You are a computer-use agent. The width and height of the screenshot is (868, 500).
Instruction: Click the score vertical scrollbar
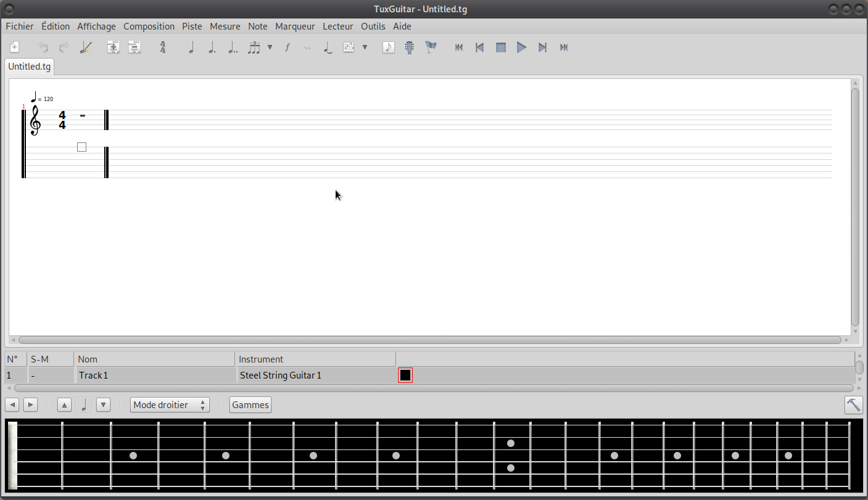coord(855,207)
